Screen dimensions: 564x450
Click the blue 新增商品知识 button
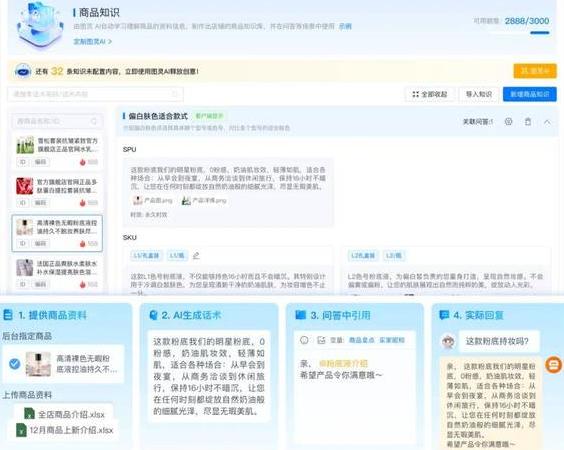(x=530, y=94)
